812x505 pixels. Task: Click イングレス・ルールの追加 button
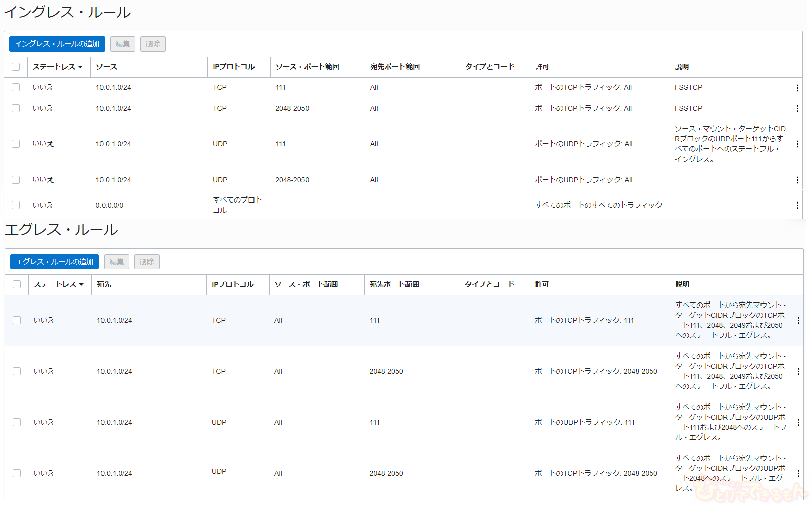coord(57,44)
